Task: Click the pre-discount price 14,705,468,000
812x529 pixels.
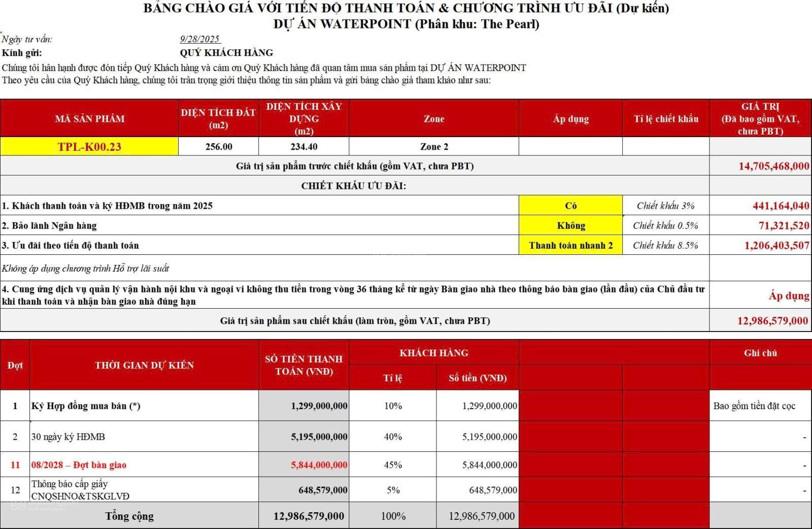Action: 773,166
